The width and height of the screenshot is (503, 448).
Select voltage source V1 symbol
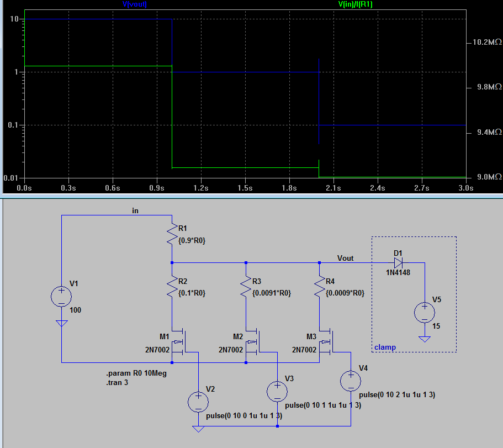(x=62, y=296)
